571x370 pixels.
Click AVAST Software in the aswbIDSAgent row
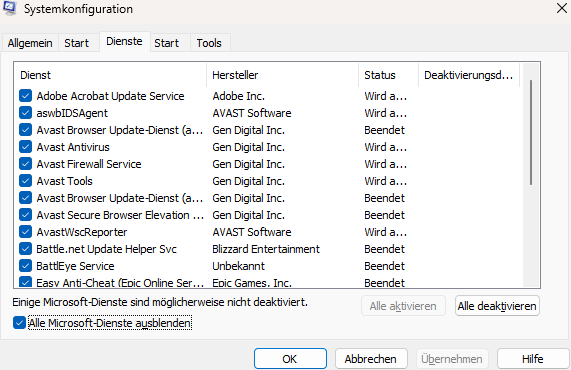[x=252, y=113]
